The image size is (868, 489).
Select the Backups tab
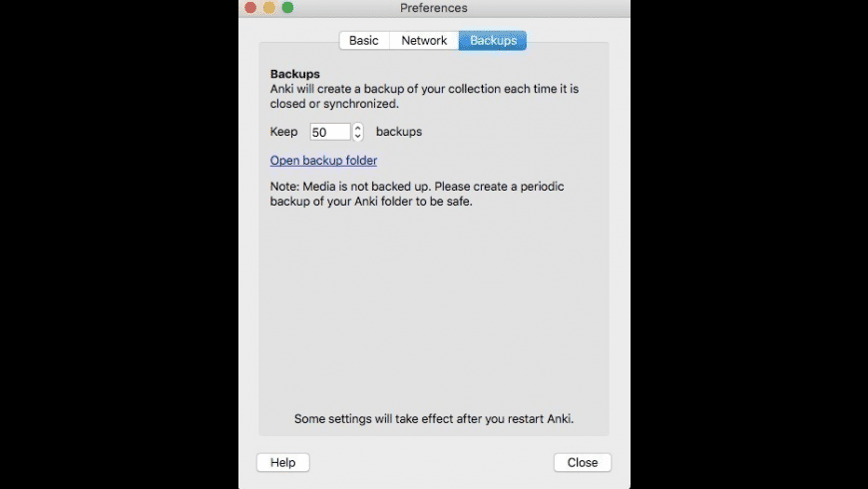pos(493,41)
